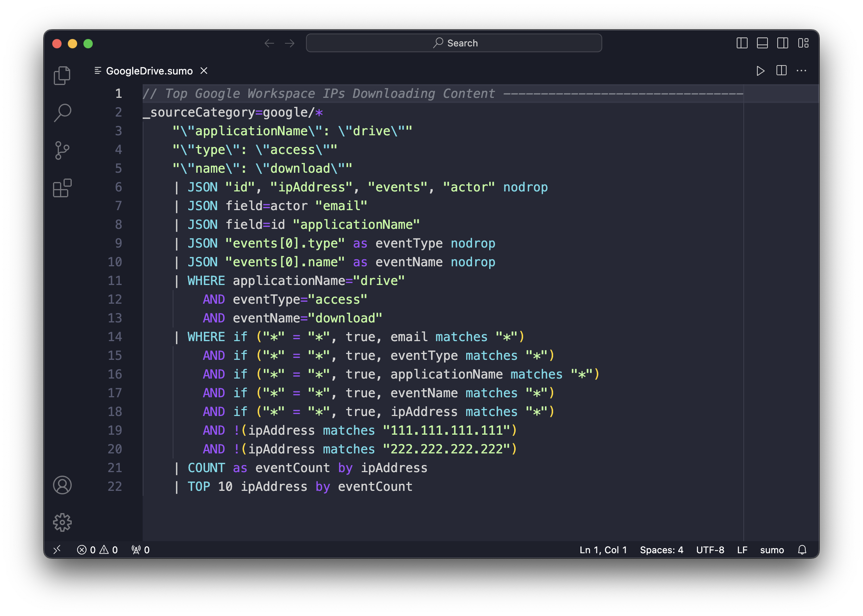Screen dimensions: 863x616
Task: Go back with the left arrow
Action: [269, 43]
